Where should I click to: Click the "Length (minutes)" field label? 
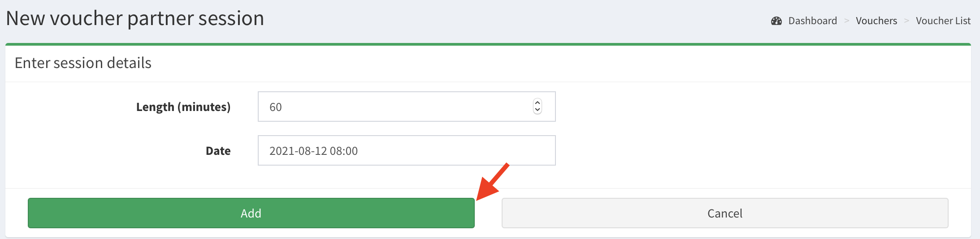pos(183,107)
